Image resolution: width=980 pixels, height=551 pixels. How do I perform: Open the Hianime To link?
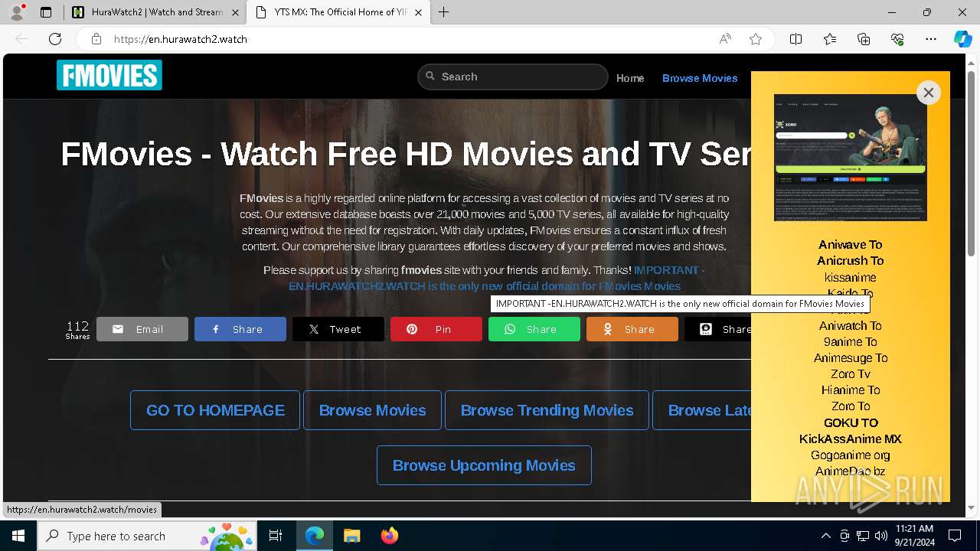(850, 390)
